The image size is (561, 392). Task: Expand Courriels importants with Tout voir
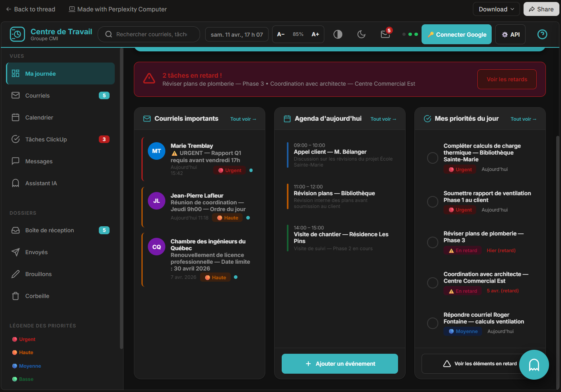tap(243, 119)
